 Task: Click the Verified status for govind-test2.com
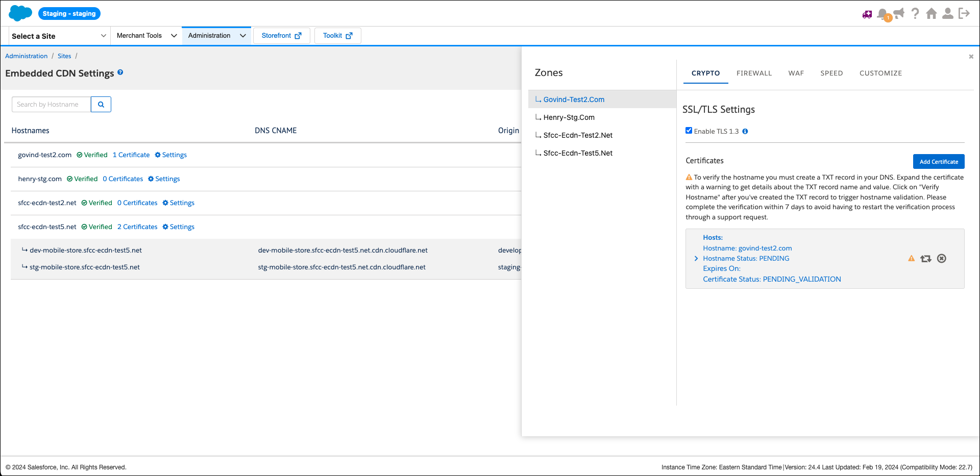click(x=92, y=155)
